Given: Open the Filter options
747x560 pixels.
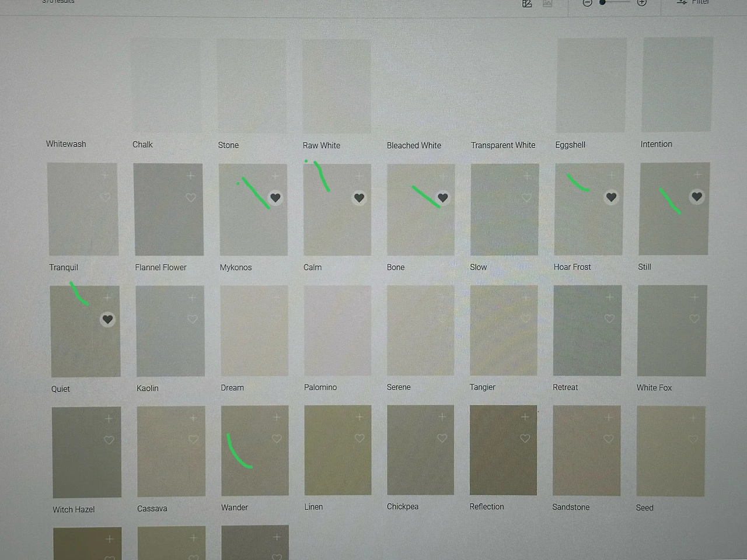Looking at the screenshot, I should click(x=693, y=2).
